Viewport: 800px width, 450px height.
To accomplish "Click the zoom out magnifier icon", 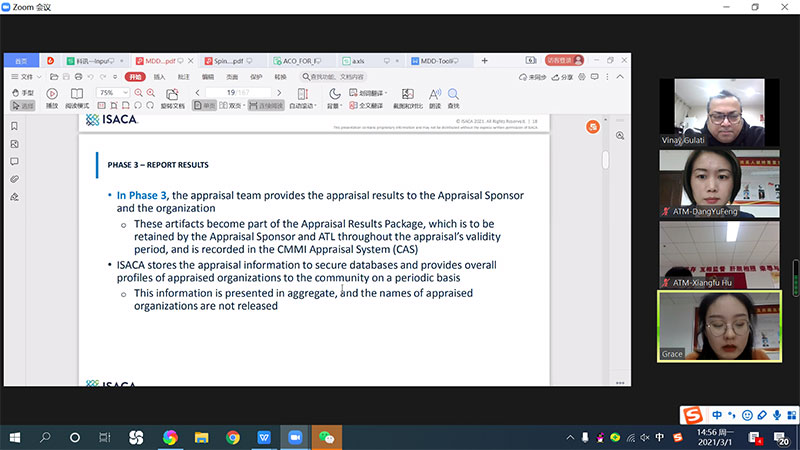I will click(x=138, y=93).
